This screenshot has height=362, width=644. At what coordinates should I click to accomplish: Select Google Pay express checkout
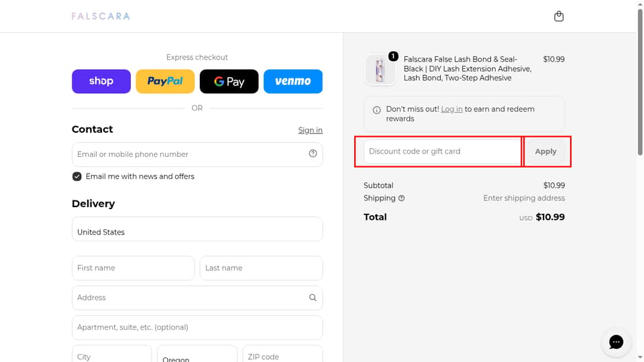coord(229,81)
